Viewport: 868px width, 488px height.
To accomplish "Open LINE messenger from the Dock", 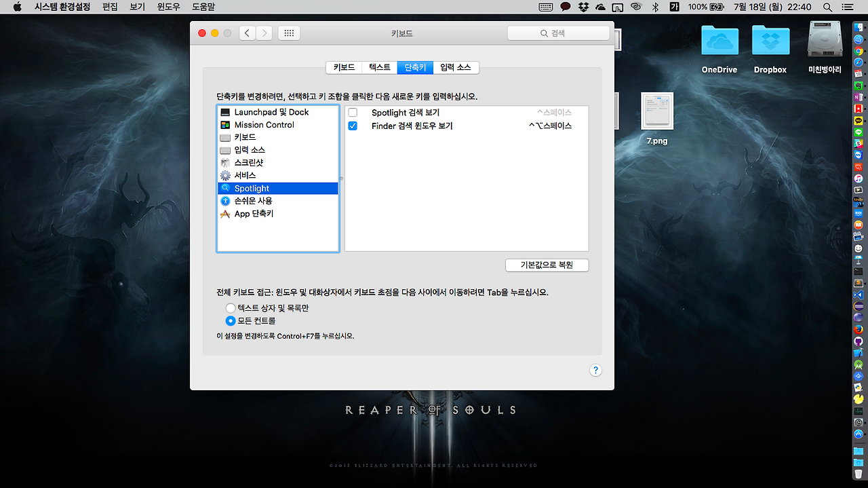I will pos(859,132).
